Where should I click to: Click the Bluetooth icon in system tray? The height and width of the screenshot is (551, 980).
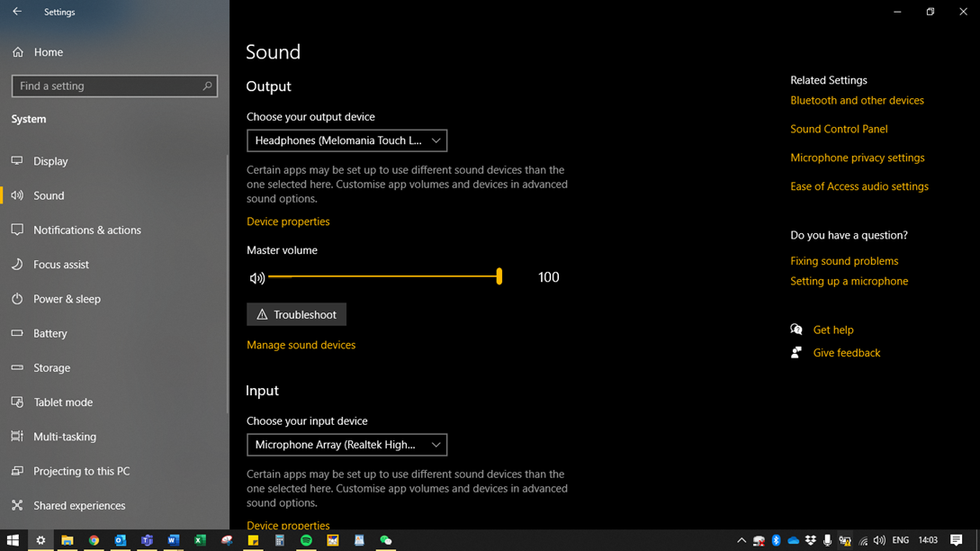pyautogui.click(x=776, y=540)
